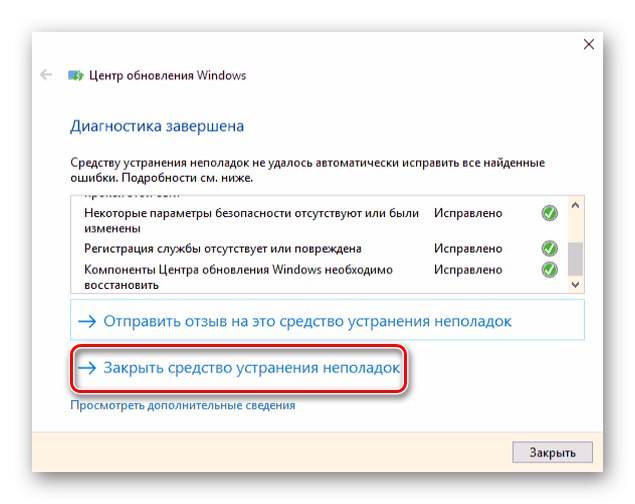Click the green checkmark beside "Регистрация службы"
635x504 pixels.
click(550, 248)
